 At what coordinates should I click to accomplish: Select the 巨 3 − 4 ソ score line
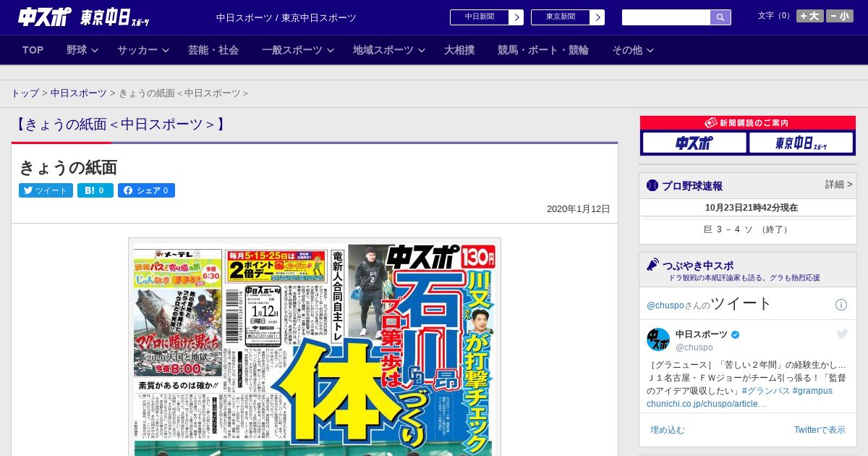[x=747, y=229]
